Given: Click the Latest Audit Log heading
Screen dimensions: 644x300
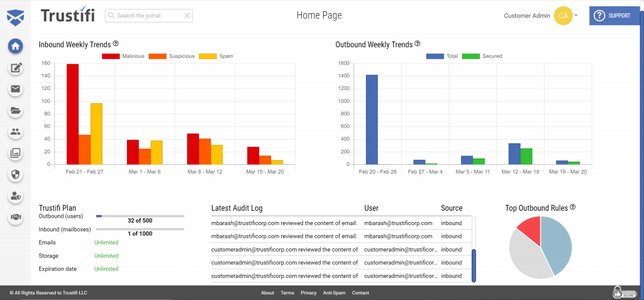Looking at the screenshot, I should point(237,208).
